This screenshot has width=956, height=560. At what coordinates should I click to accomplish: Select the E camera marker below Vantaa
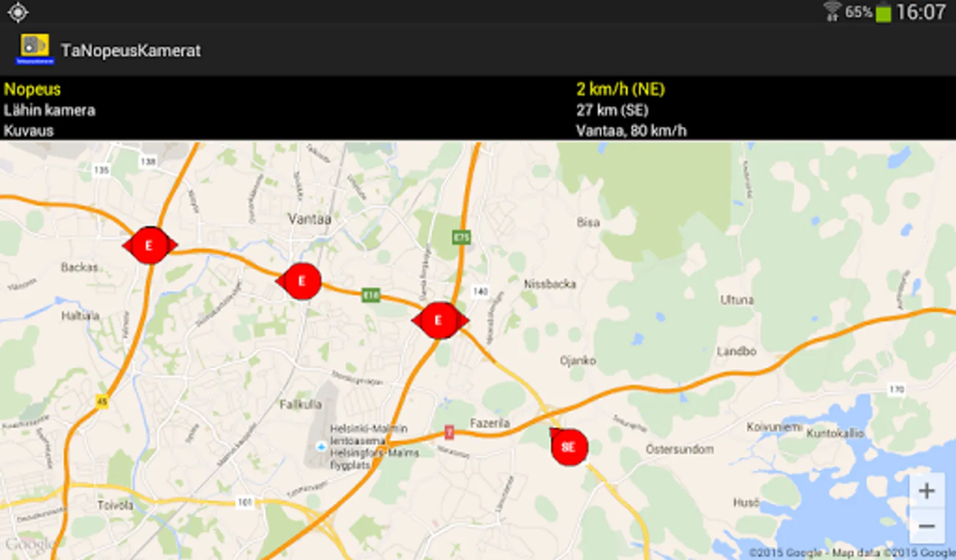[x=300, y=281]
